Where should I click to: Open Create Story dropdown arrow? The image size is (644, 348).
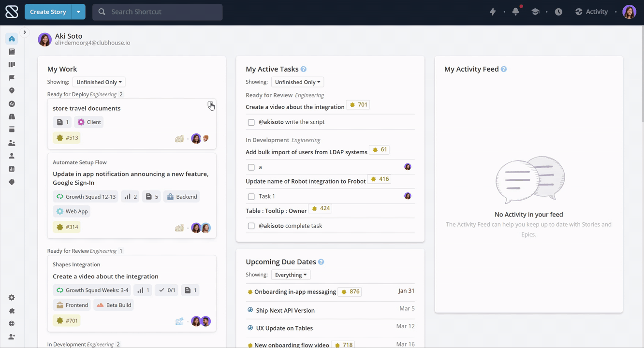(78, 12)
